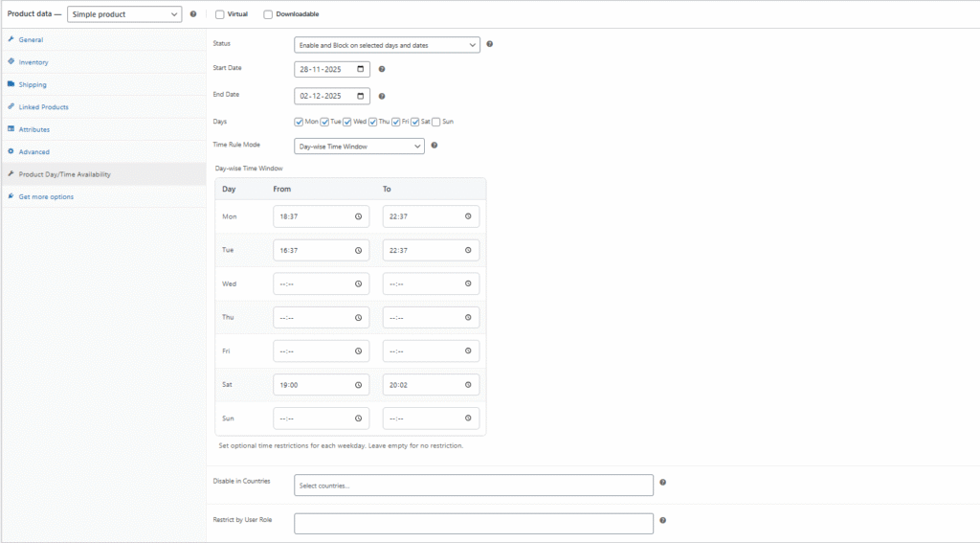Click the truck icon next to Shipping
Image resolution: width=980 pixels, height=543 pixels.
[11, 84]
